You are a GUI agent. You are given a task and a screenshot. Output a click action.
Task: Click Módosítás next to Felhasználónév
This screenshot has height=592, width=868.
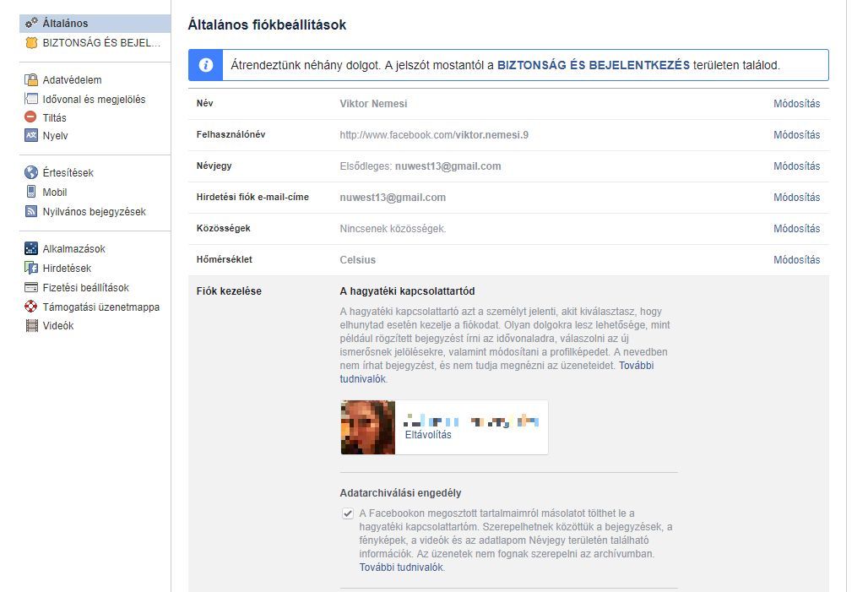(x=796, y=135)
